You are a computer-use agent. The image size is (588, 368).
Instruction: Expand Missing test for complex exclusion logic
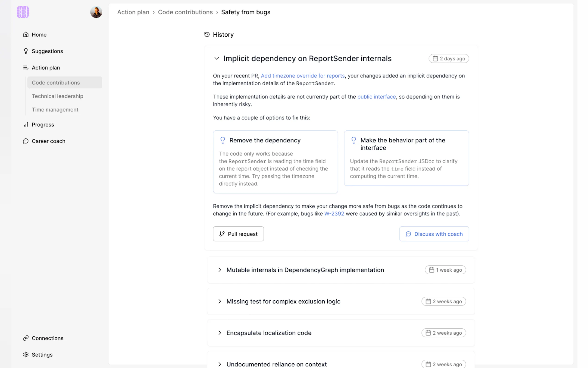tap(220, 301)
